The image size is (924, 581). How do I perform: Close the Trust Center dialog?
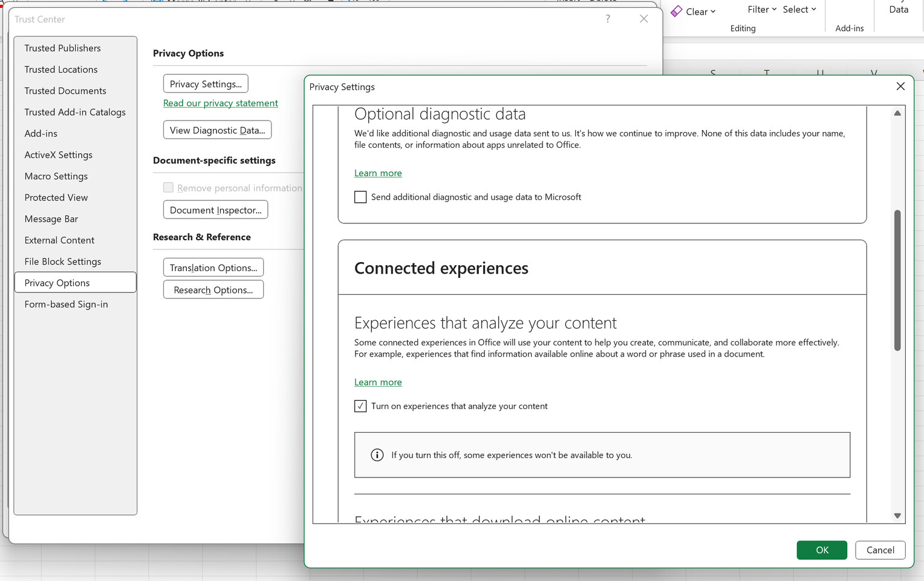tap(643, 19)
